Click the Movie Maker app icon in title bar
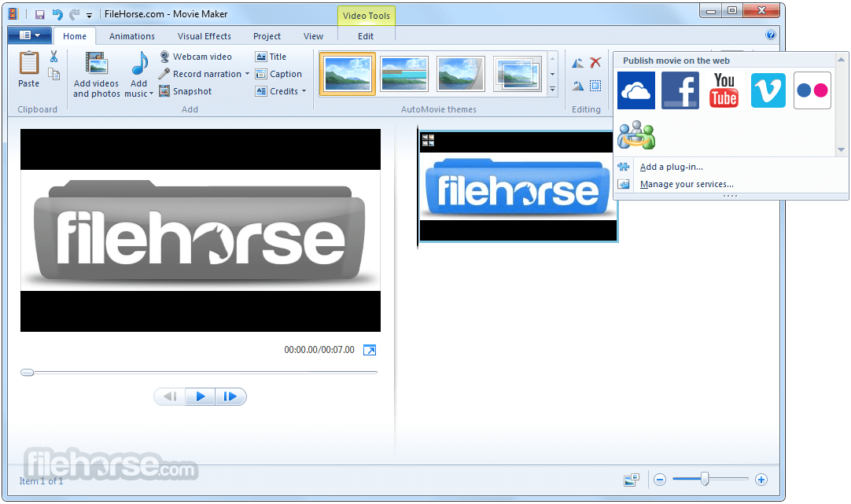This screenshot has height=504, width=851. click(13, 14)
